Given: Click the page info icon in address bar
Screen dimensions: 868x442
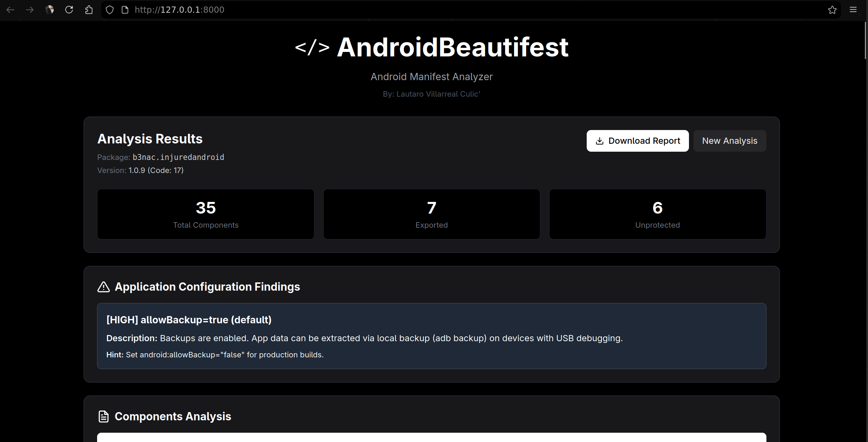Looking at the screenshot, I should (x=125, y=10).
